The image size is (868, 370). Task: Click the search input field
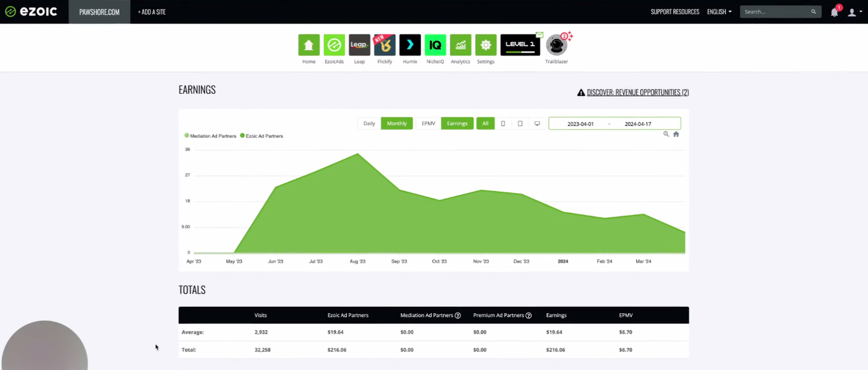pyautogui.click(x=775, y=12)
